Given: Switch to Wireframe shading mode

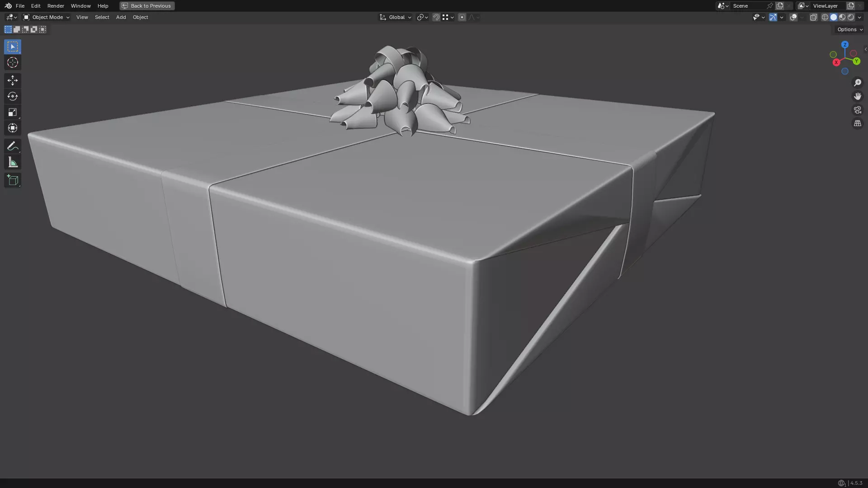Looking at the screenshot, I should 825,17.
